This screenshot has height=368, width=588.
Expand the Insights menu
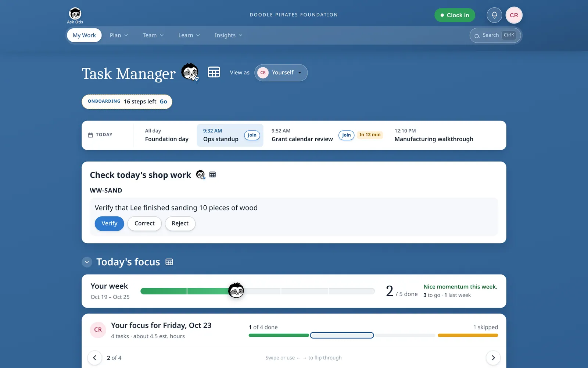point(228,35)
